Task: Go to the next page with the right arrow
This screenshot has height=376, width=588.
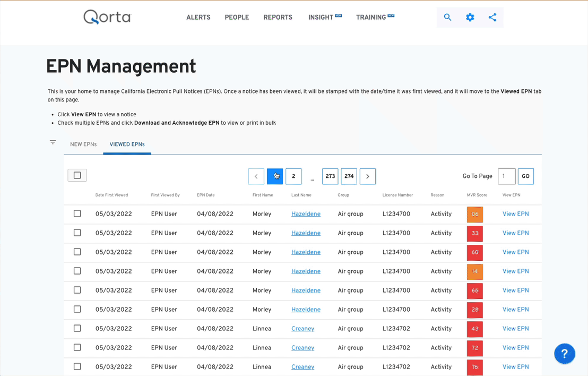Action: pos(367,176)
